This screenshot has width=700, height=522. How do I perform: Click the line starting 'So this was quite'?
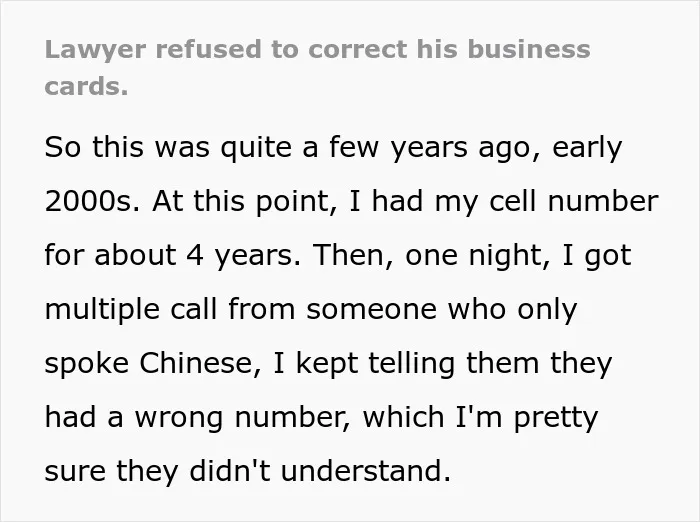tap(333, 148)
